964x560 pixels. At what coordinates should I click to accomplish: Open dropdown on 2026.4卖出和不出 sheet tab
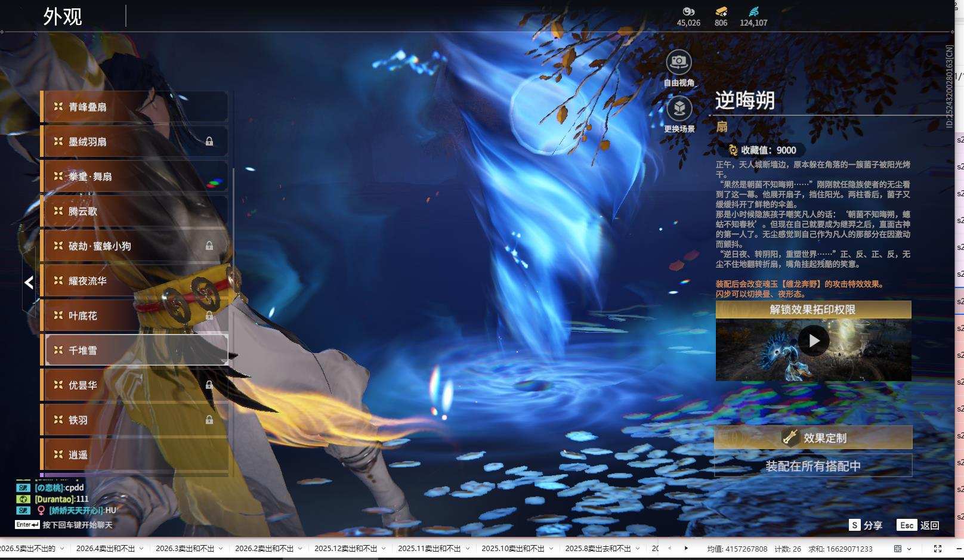pos(141,549)
